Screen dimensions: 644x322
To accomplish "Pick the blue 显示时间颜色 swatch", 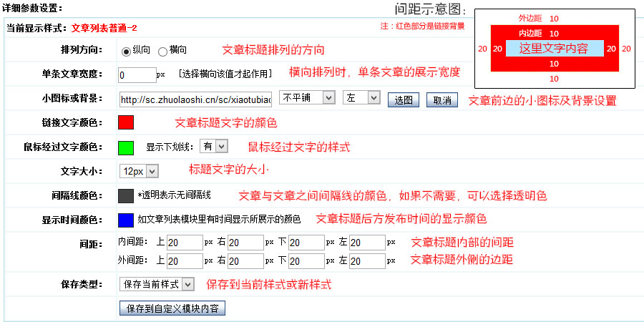I will coord(126,220).
